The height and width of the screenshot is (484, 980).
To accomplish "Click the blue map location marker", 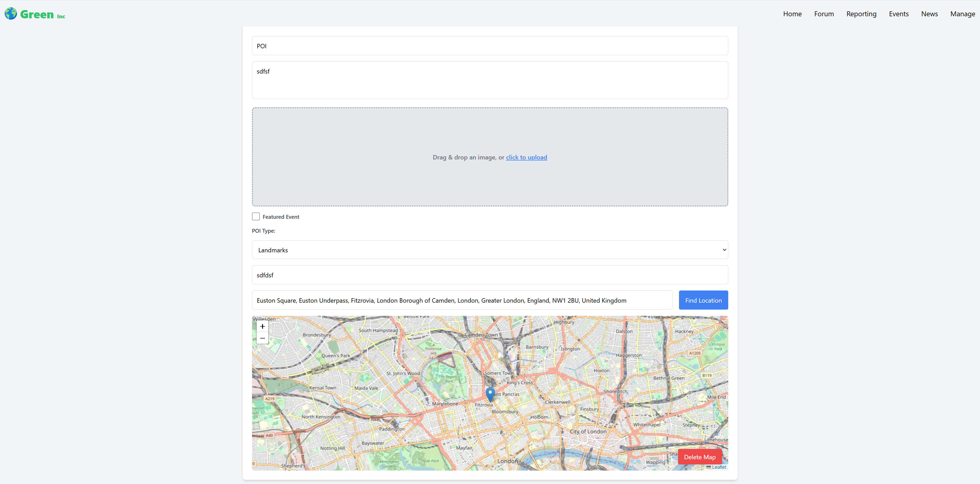I will tap(490, 394).
